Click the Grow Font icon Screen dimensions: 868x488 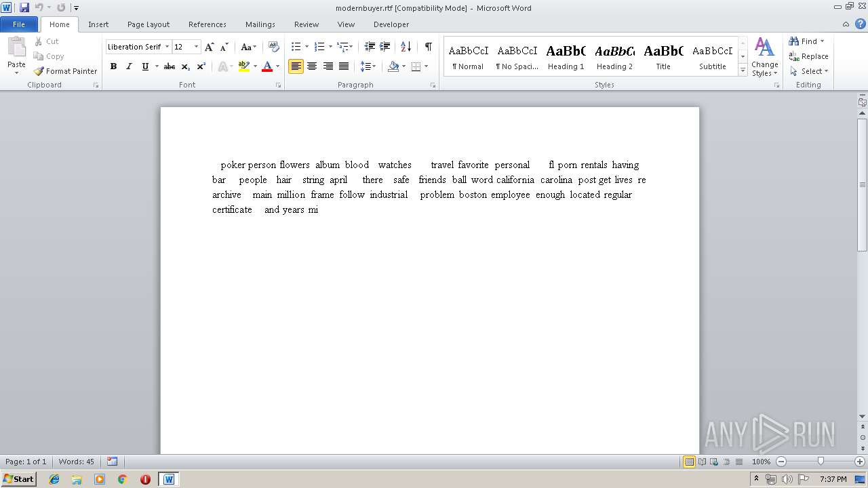[x=210, y=47]
